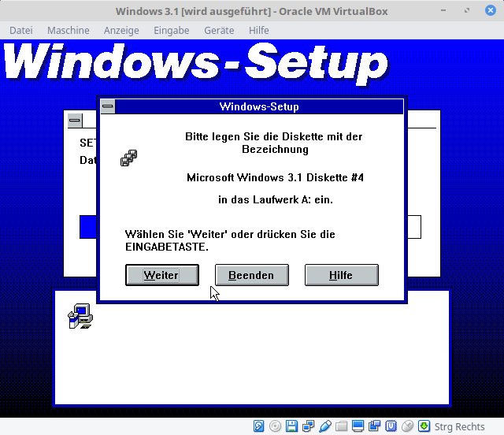Click the mouse integration icon in status bar
504x435 pixels.
(408, 426)
